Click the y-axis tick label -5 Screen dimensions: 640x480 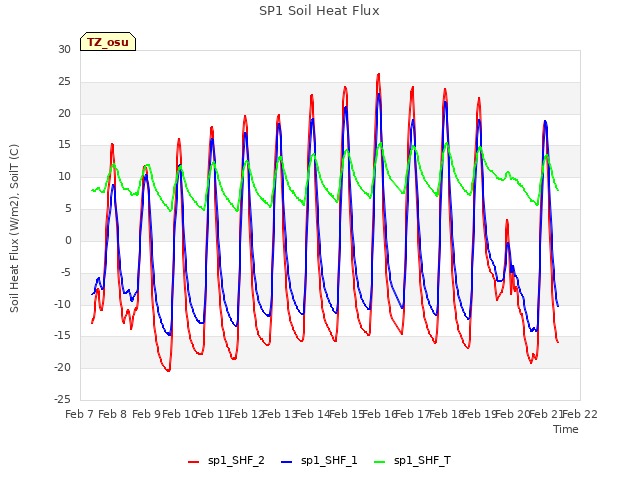[x=66, y=272]
